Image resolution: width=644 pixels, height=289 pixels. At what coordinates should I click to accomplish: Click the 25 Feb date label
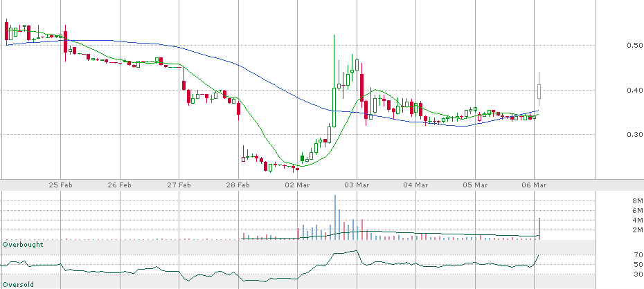pyautogui.click(x=61, y=185)
